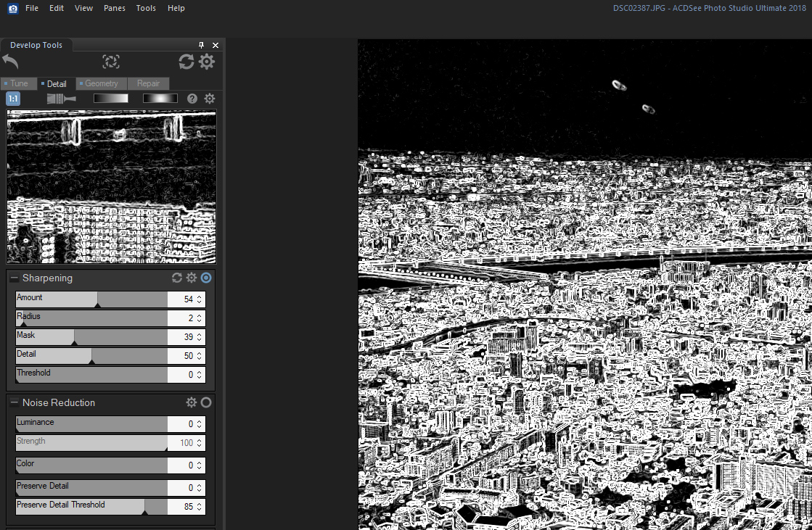Click the Sharpening Amount slider track
Image resolution: width=812 pixels, height=530 pixels.
pyautogui.click(x=91, y=299)
